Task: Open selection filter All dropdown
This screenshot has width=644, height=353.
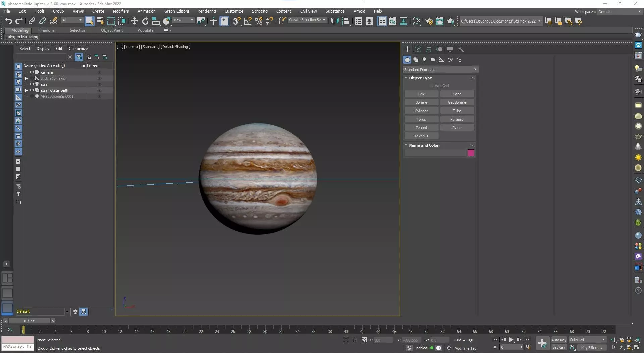Action: [x=72, y=20]
